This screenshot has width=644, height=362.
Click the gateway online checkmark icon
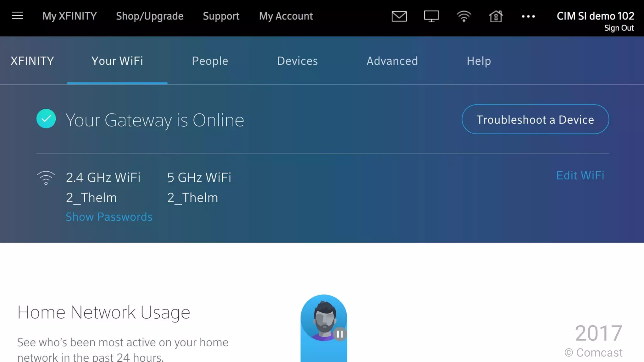click(46, 119)
